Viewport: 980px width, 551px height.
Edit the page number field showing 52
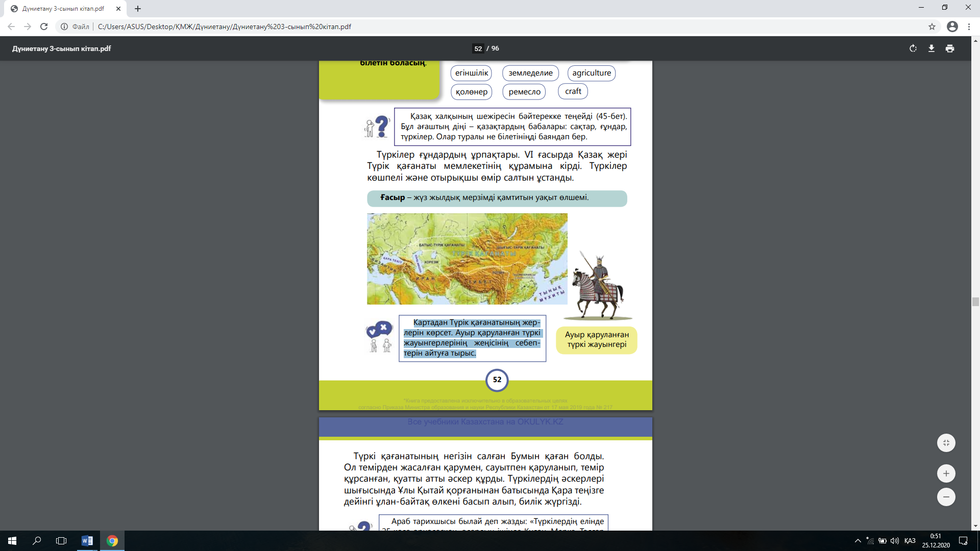click(x=478, y=48)
